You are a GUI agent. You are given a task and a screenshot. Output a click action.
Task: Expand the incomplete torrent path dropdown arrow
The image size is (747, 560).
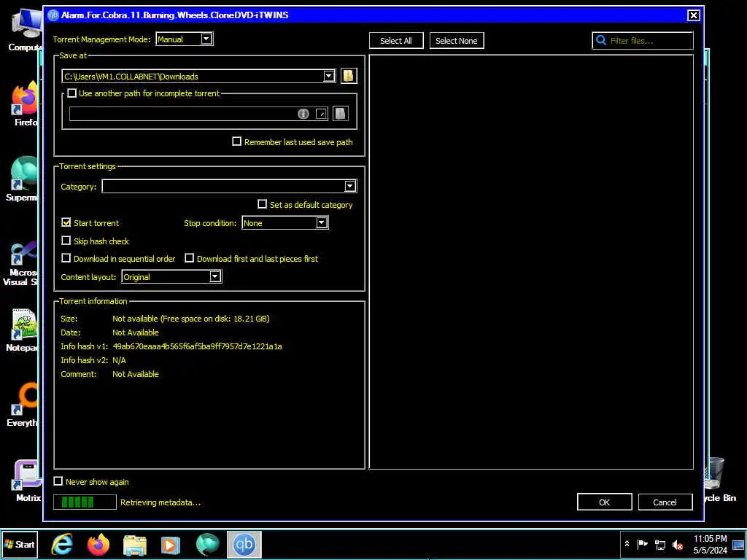coord(322,114)
